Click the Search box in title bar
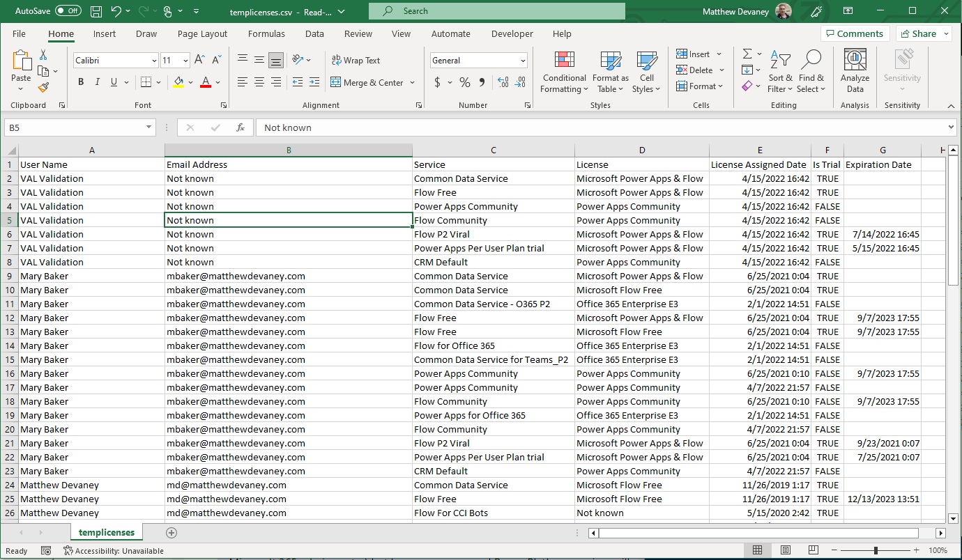962x560 pixels. [x=496, y=11]
